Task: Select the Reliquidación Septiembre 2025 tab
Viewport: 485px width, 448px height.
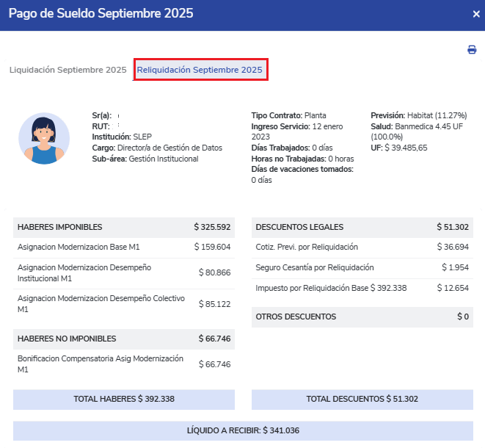Action: [x=200, y=70]
